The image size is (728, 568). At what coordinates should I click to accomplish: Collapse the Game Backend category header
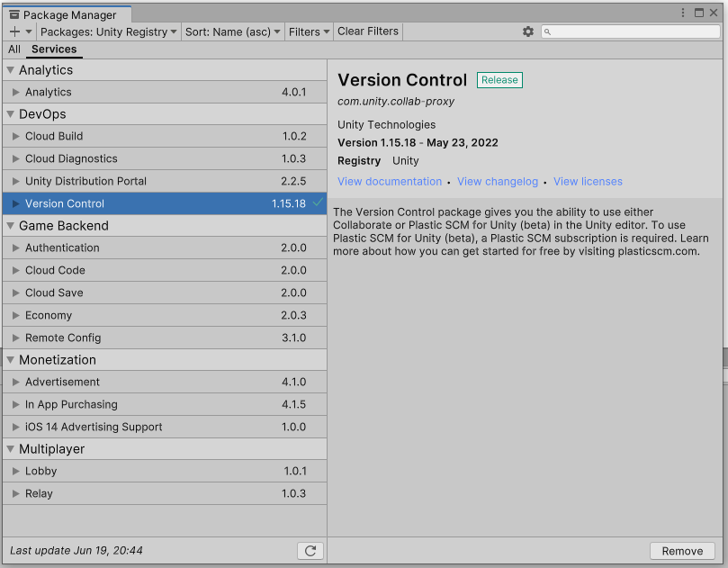click(165, 226)
